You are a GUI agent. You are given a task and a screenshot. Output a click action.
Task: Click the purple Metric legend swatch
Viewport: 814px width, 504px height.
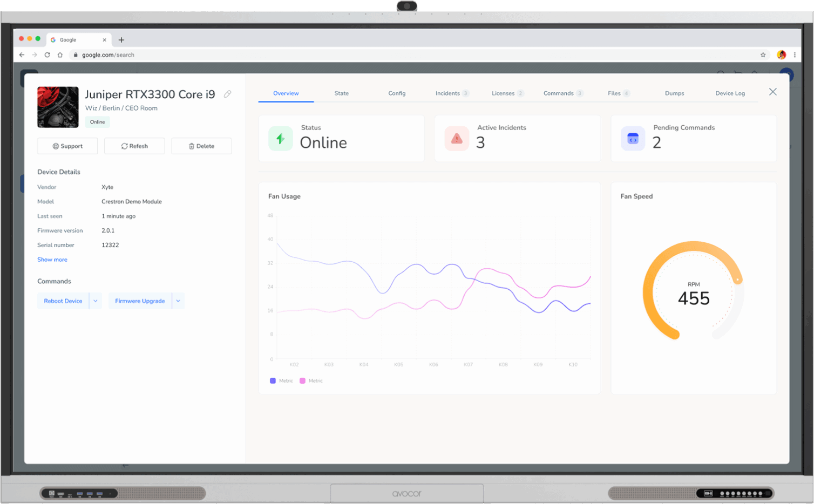[x=273, y=381]
